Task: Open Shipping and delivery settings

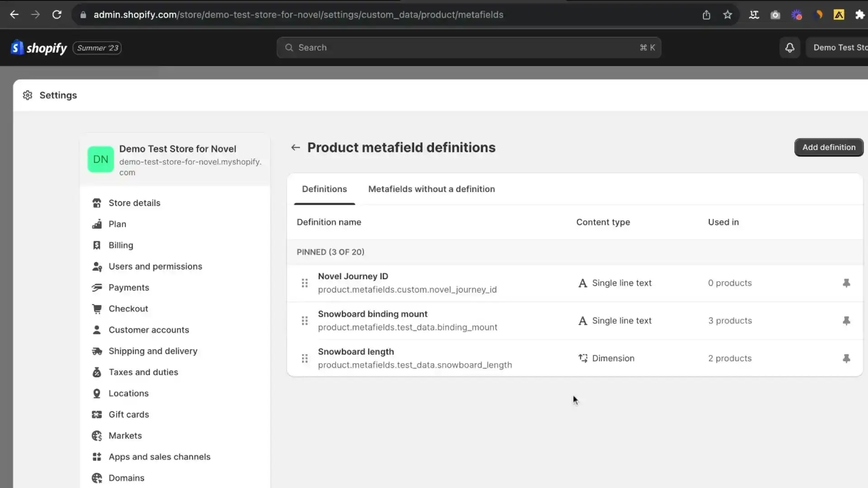Action: click(153, 351)
